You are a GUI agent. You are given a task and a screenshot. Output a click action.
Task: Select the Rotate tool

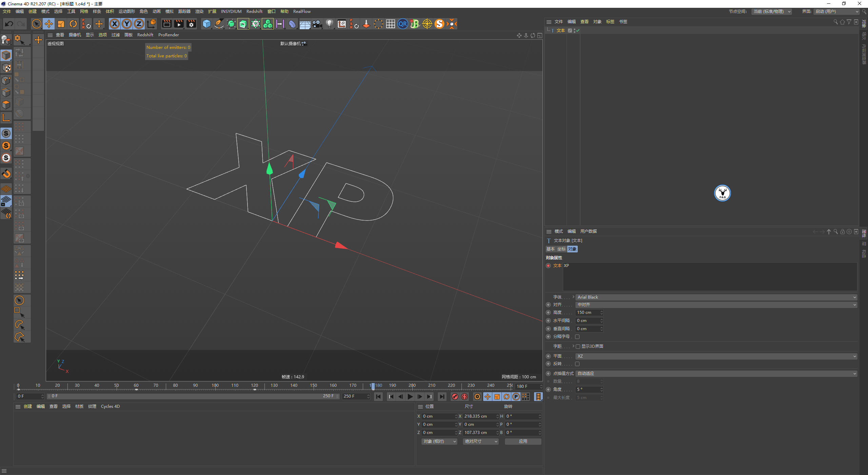[73, 24]
